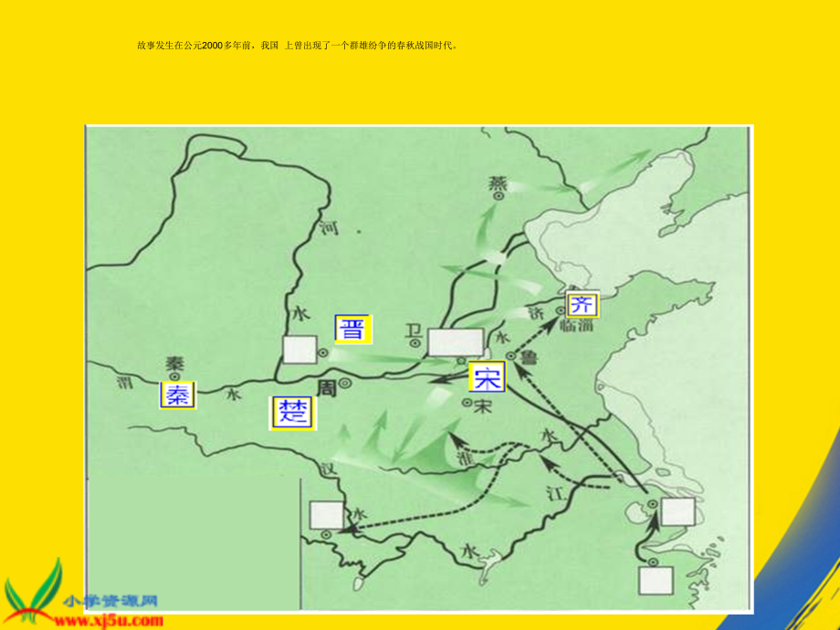Click the blank box west of 晋 label
Image resolution: width=840 pixels, height=630 pixels.
pos(300,350)
